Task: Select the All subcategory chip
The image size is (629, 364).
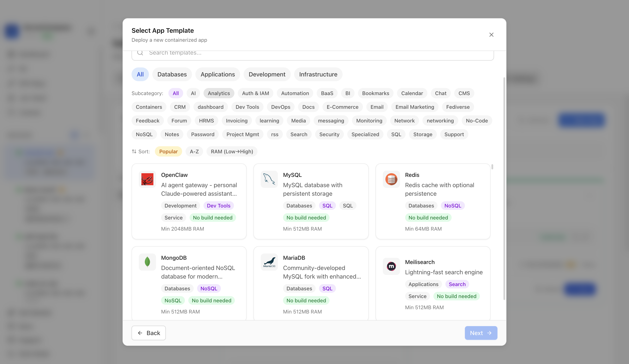Action: (175, 93)
